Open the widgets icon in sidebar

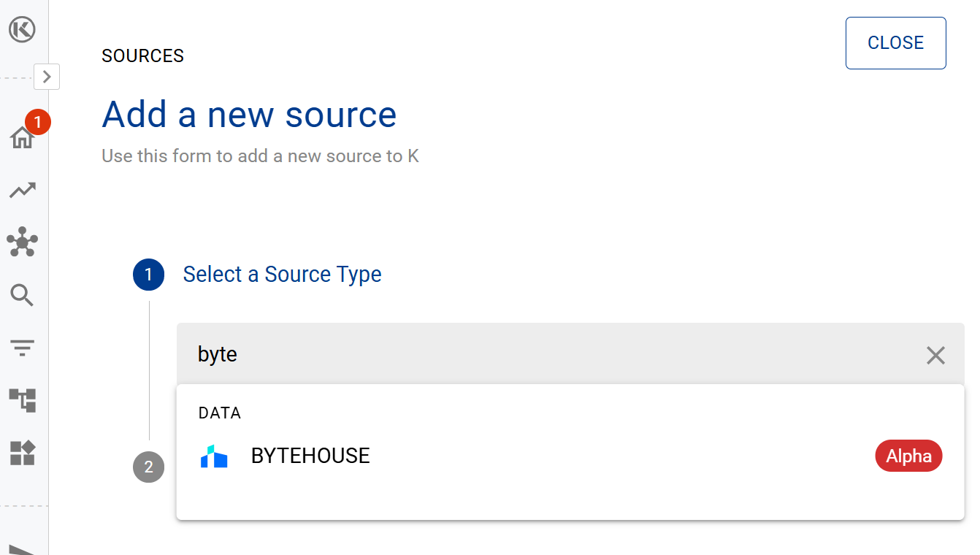pos(23,453)
